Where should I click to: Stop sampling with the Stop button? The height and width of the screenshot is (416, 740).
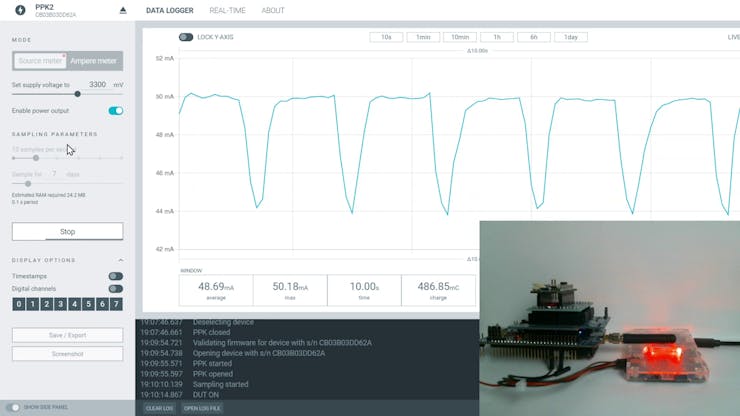click(x=67, y=231)
